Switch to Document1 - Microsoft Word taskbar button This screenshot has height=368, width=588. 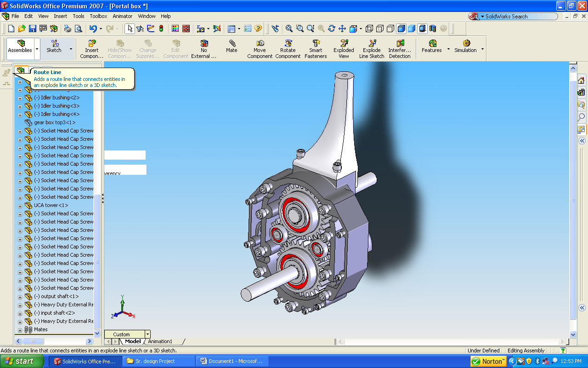point(233,361)
